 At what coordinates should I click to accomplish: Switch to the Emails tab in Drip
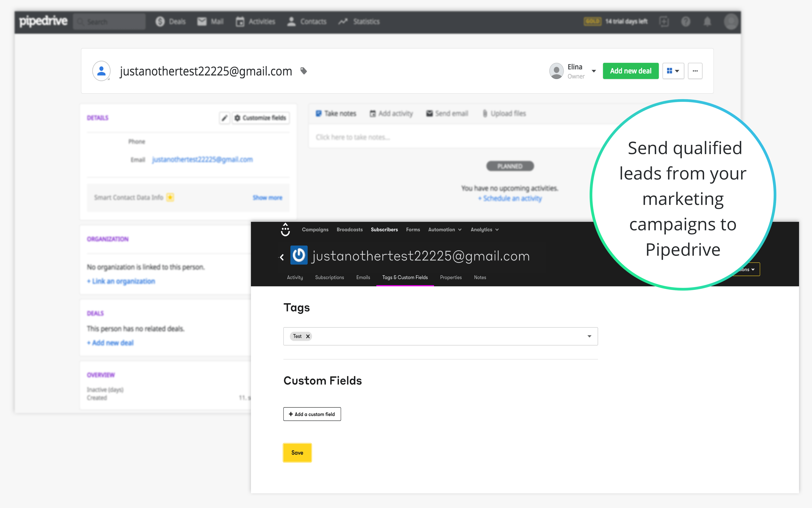[x=363, y=277]
